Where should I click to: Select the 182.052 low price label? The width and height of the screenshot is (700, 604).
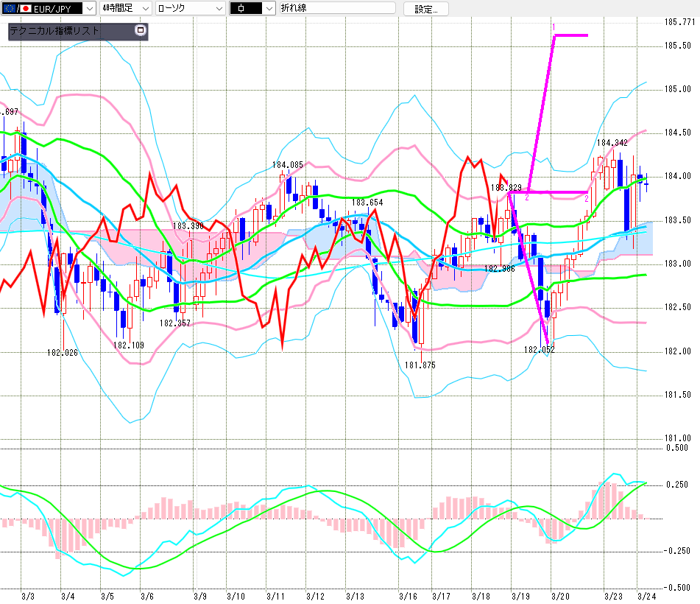[539, 349]
